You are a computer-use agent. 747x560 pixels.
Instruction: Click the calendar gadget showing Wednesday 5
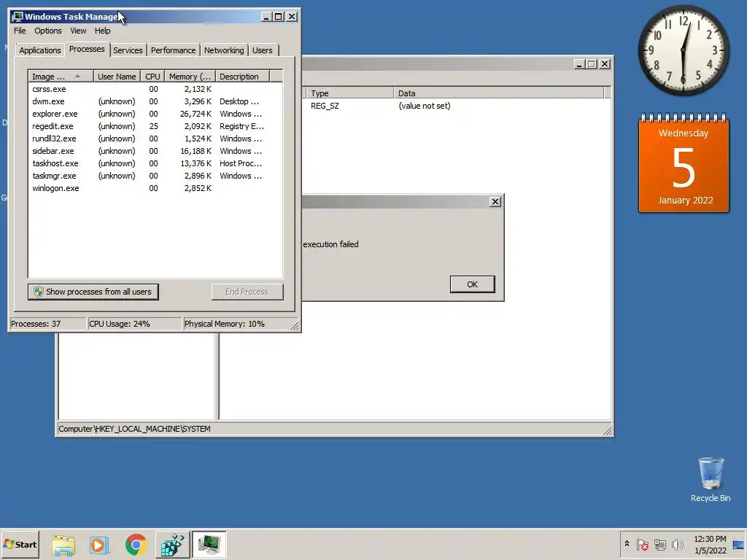click(684, 163)
